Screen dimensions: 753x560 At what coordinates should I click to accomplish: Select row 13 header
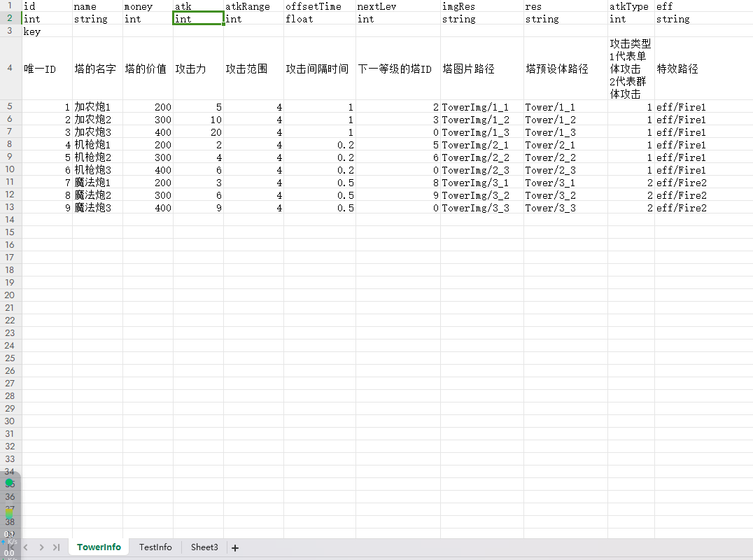click(10, 207)
